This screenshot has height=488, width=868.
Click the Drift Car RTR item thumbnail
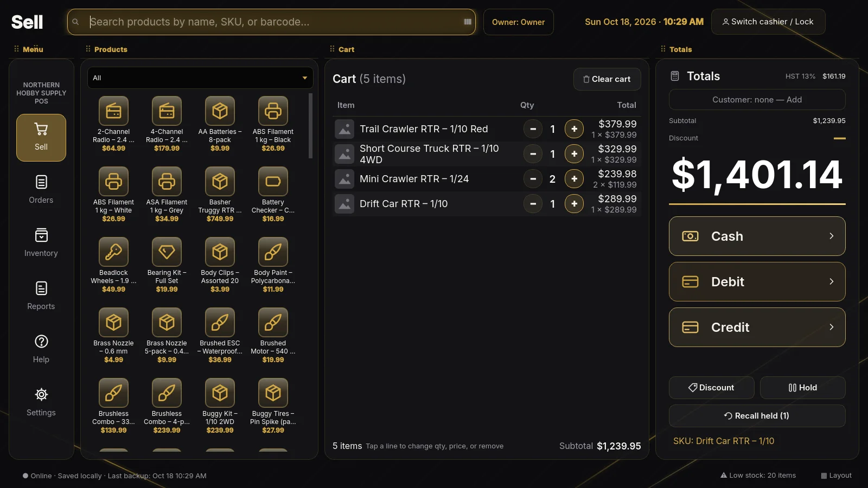point(344,204)
